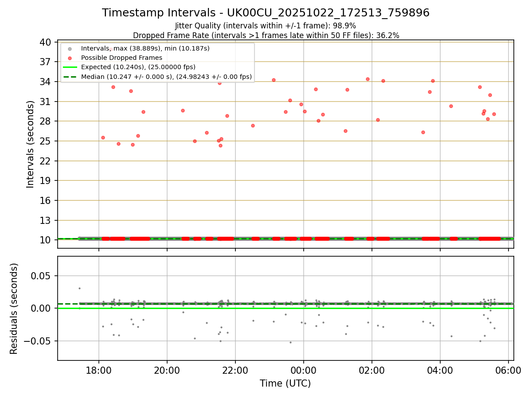Click the y-axis tick label "19"

click(45, 180)
